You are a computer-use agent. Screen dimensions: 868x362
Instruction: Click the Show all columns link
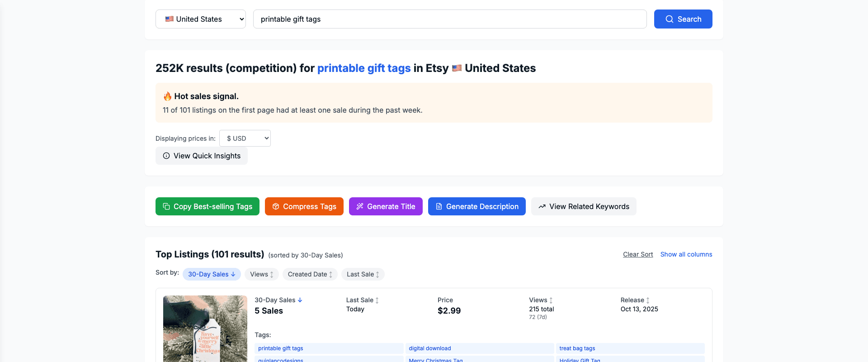coord(686,254)
